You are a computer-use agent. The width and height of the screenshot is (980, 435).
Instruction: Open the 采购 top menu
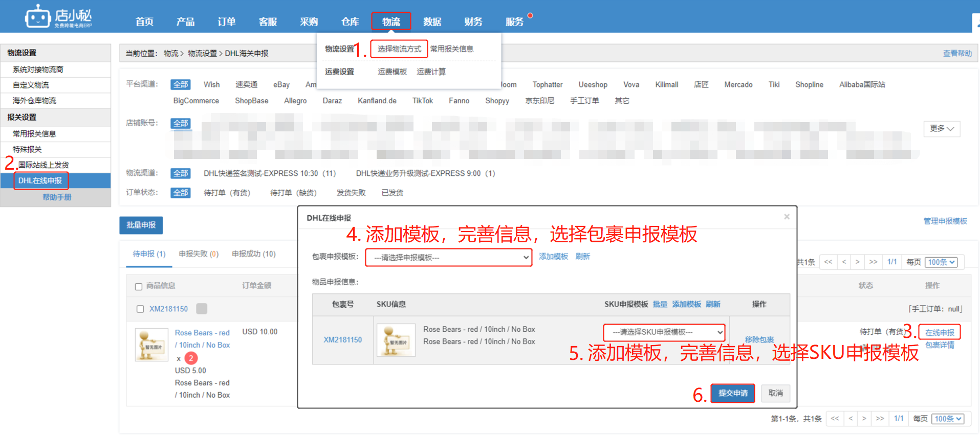click(x=309, y=21)
